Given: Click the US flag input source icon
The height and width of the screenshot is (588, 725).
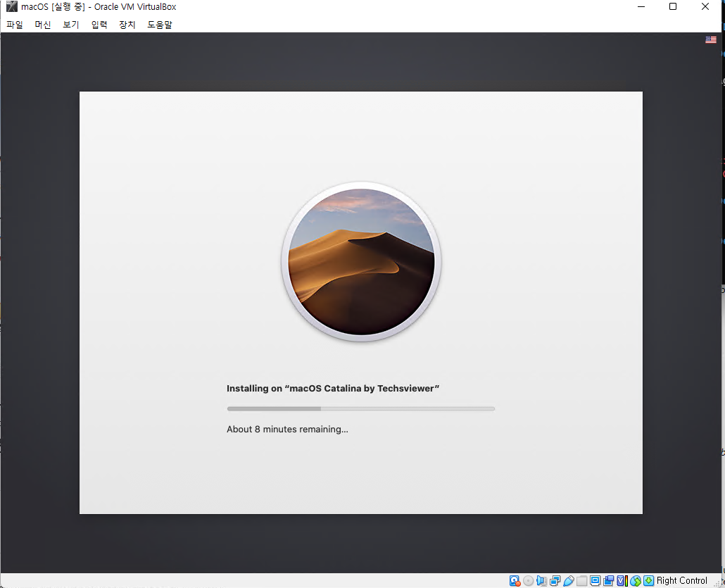Looking at the screenshot, I should 711,39.
